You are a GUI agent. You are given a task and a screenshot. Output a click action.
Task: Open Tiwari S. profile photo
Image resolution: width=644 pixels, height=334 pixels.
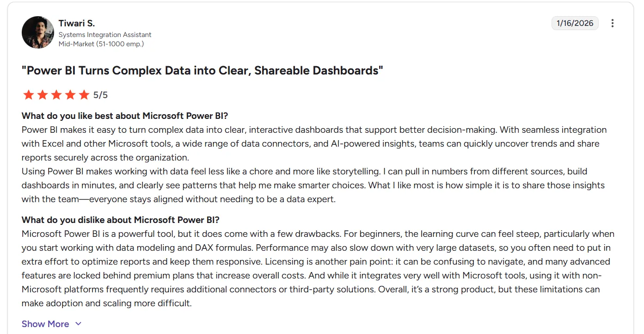38,32
